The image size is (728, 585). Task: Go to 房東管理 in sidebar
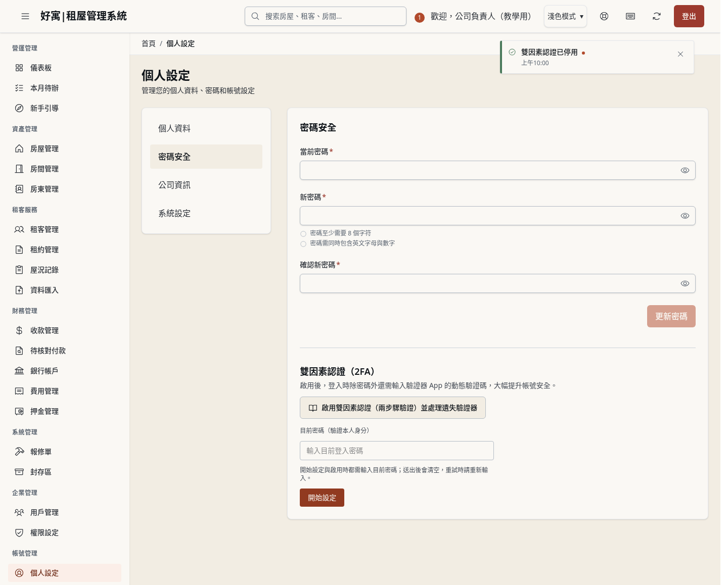(65, 189)
